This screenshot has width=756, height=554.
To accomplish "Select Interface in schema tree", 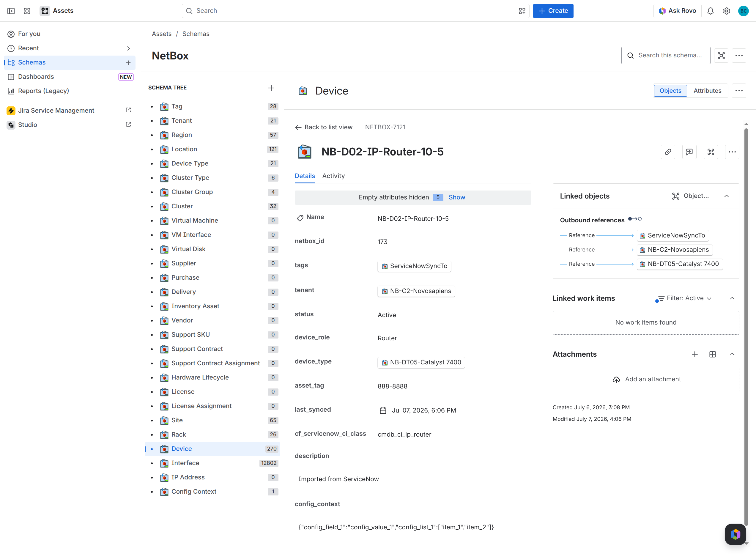I will click(212, 463).
